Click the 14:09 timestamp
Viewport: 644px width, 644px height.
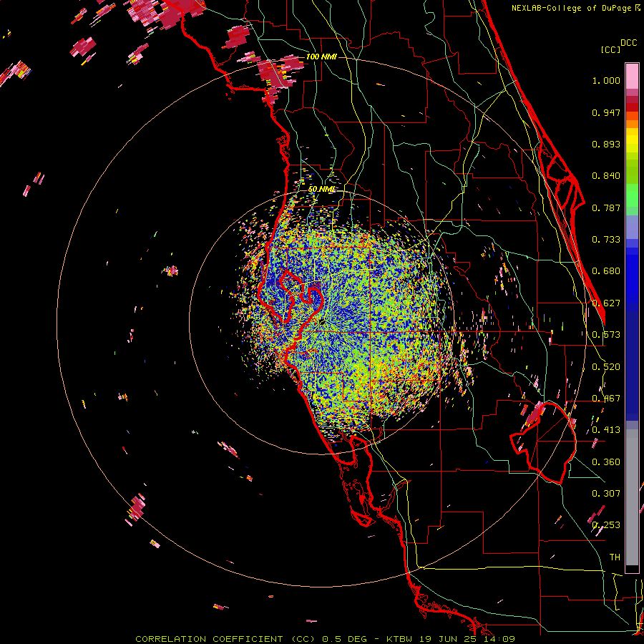point(499,639)
